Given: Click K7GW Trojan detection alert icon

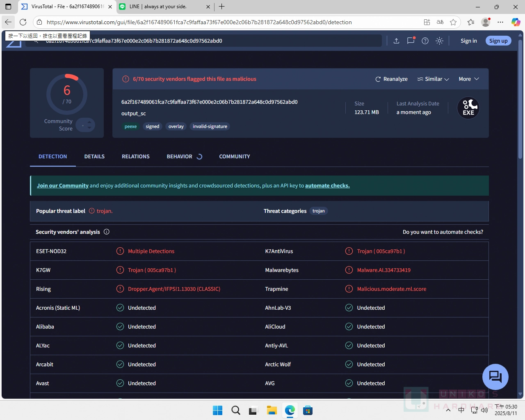Looking at the screenshot, I should click(x=120, y=270).
